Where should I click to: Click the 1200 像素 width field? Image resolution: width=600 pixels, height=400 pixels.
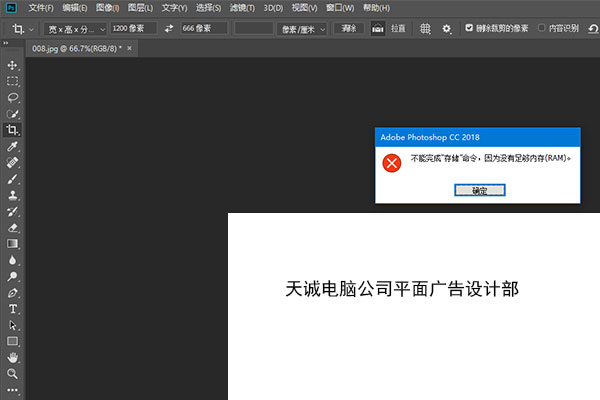pos(132,28)
